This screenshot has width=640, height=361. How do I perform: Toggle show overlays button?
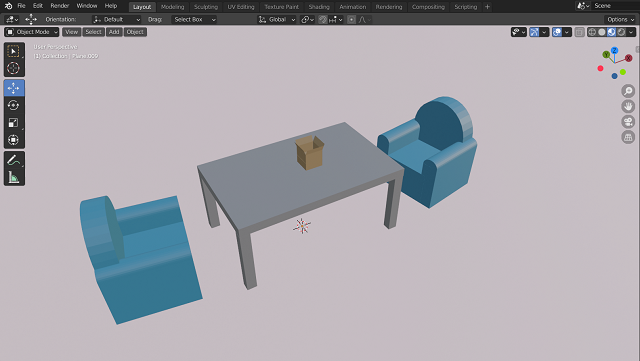(x=557, y=32)
